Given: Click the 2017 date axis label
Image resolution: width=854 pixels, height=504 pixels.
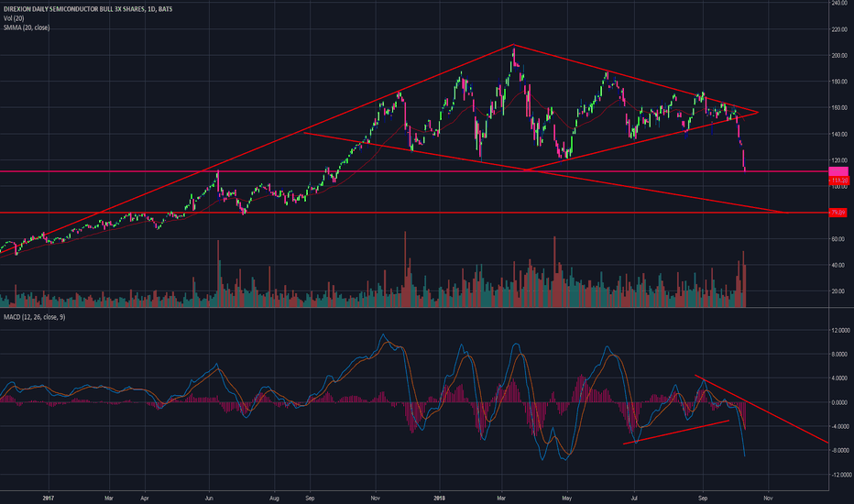Looking at the screenshot, I should (49, 498).
